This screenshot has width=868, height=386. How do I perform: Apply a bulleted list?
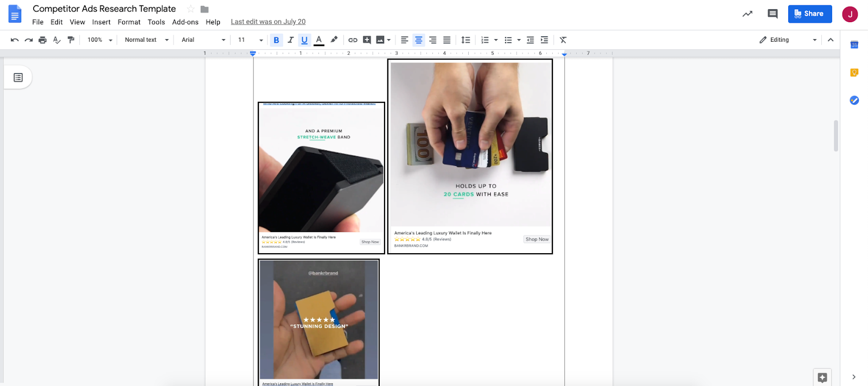pos(508,40)
